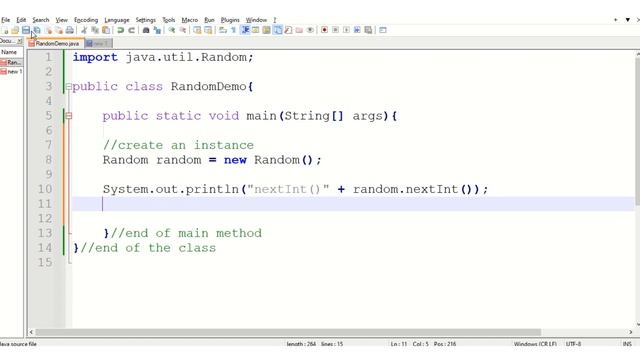This screenshot has height=360, width=640.
Task: Open the ? help menu
Action: pos(275,20)
